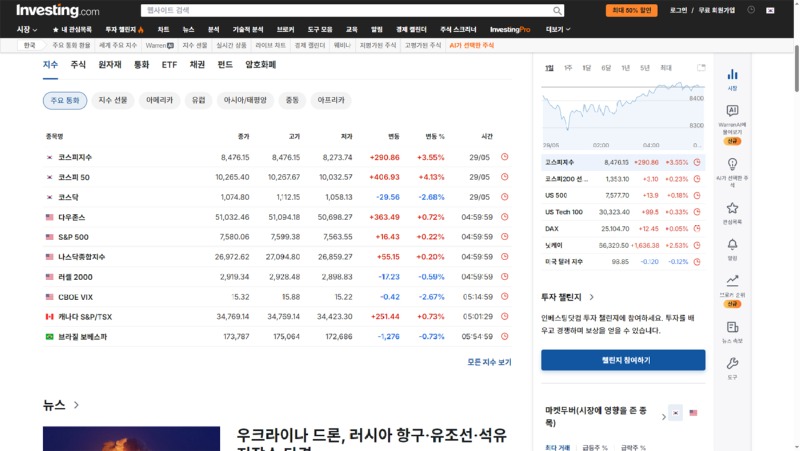Open the watchlist star sidebar icon
This screenshot has height=451, width=800.
click(x=732, y=208)
